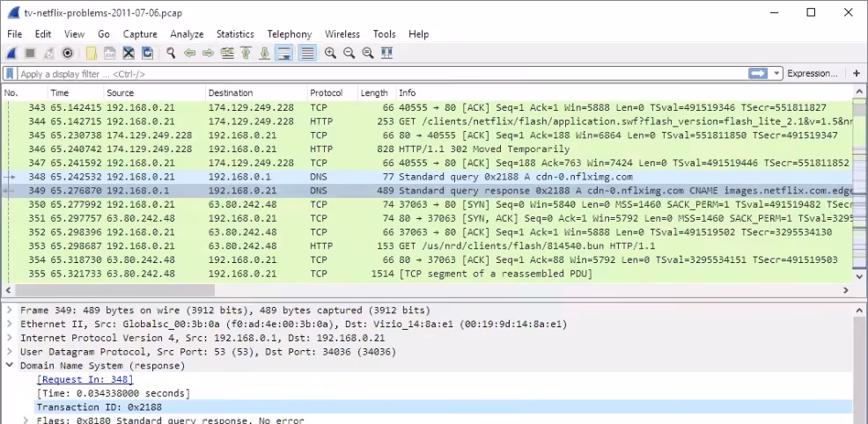Close this capture file with the X icon
868x424 pixels.
click(x=129, y=53)
